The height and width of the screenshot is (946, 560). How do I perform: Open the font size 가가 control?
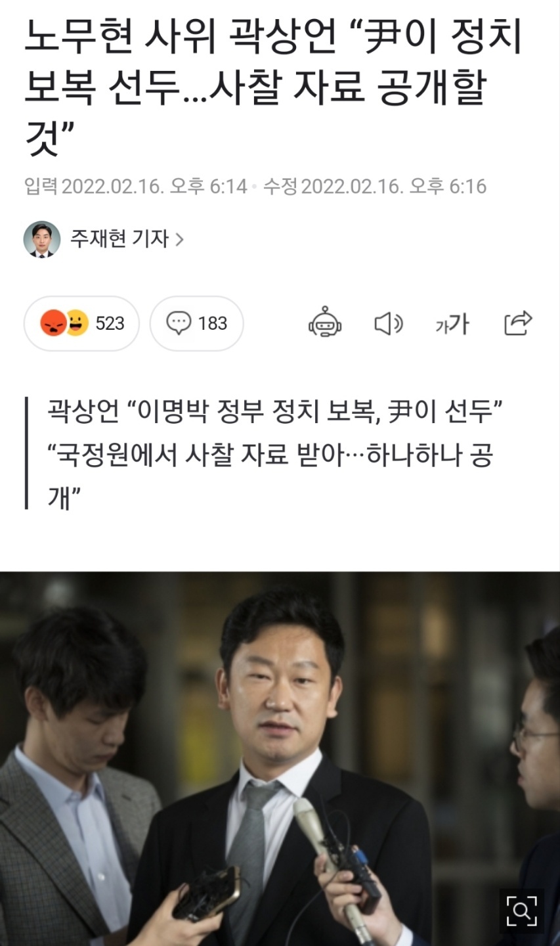tap(452, 323)
